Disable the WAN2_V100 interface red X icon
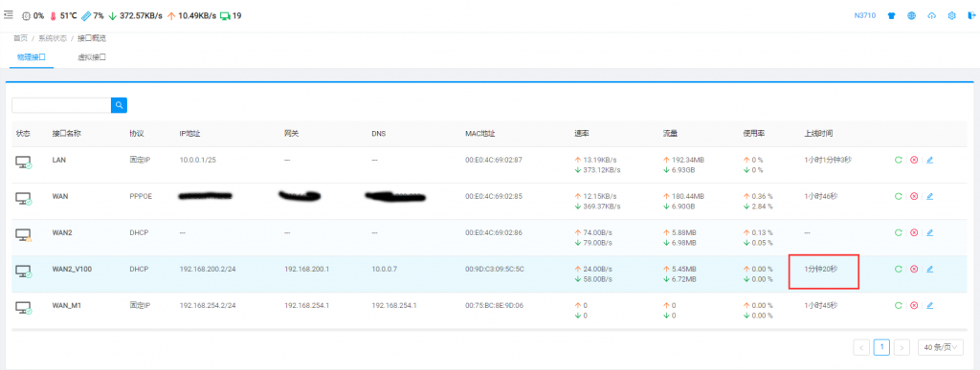The width and height of the screenshot is (980, 370). tap(914, 269)
